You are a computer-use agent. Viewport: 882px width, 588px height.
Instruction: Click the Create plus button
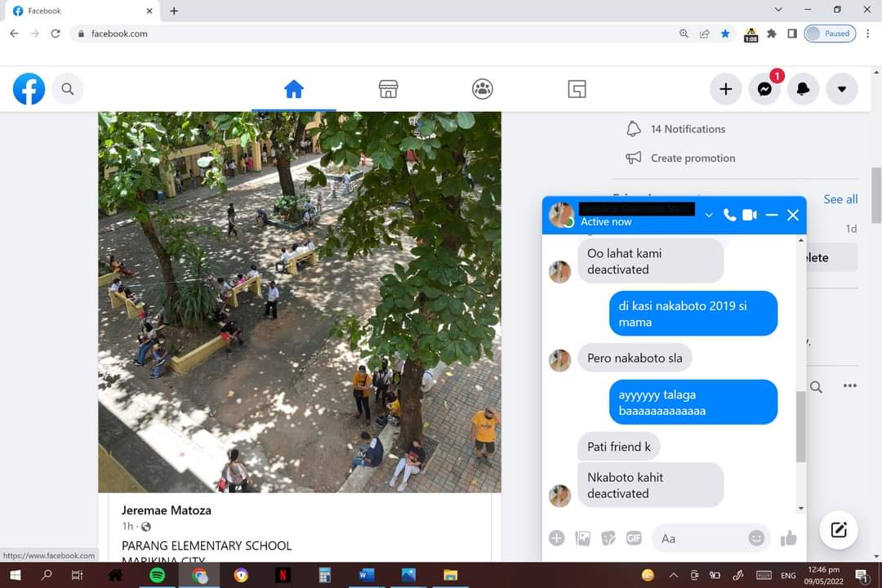pyautogui.click(x=726, y=89)
